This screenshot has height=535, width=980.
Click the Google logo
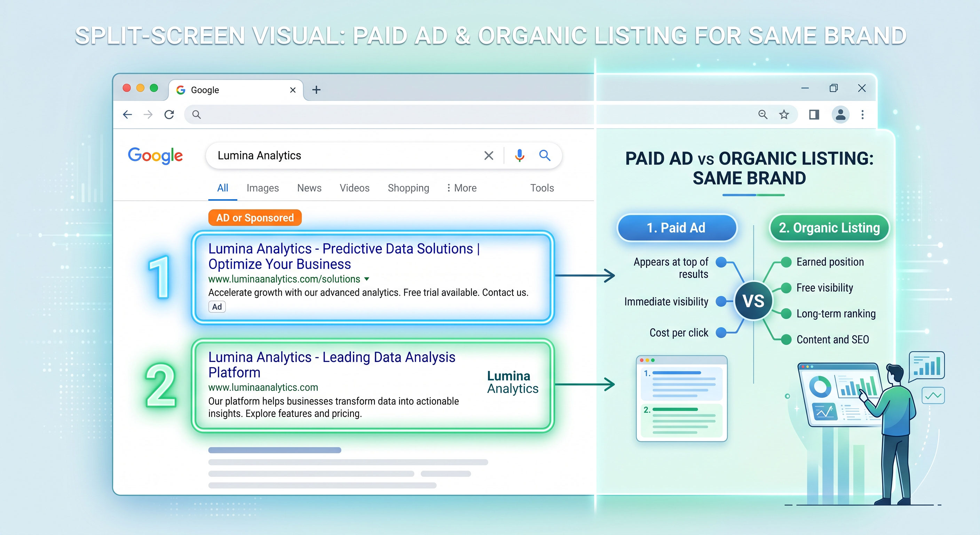point(155,155)
